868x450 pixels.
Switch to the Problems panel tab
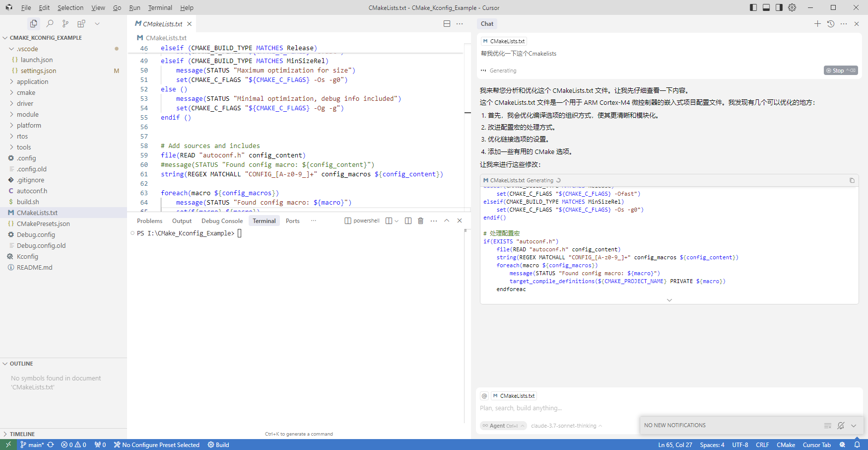pos(150,221)
